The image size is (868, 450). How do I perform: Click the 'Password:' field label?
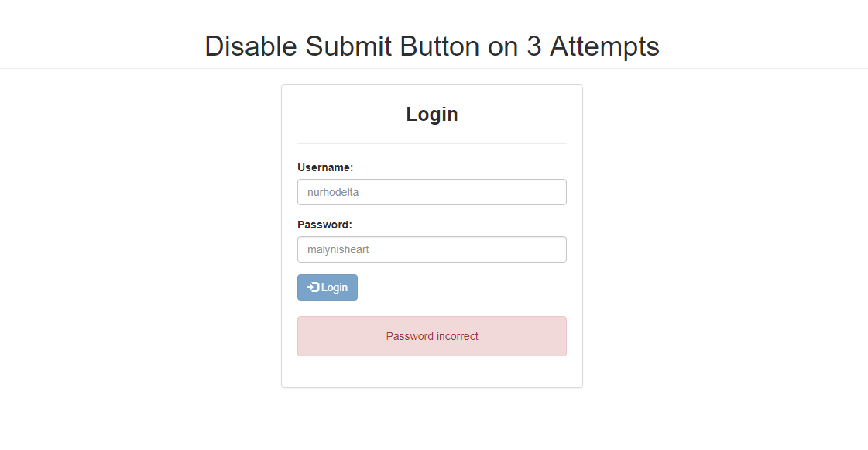324,224
